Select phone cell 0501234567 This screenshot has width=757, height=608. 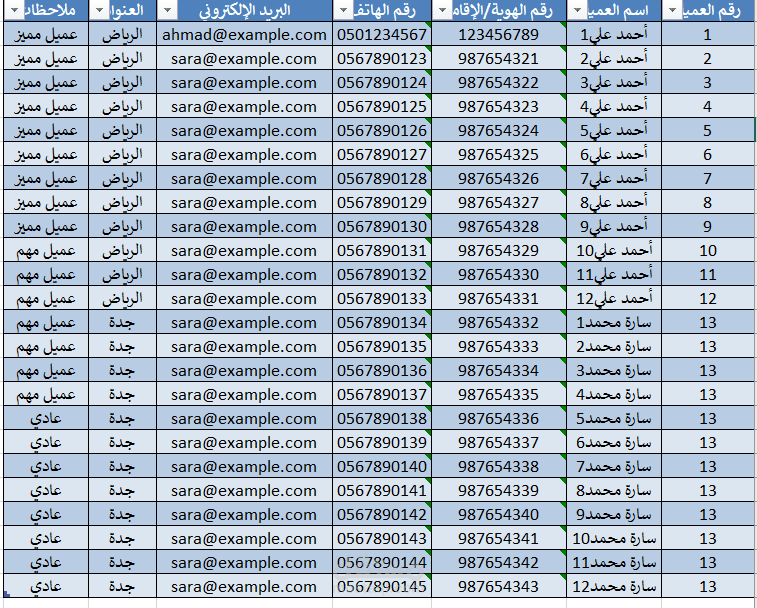(382, 35)
